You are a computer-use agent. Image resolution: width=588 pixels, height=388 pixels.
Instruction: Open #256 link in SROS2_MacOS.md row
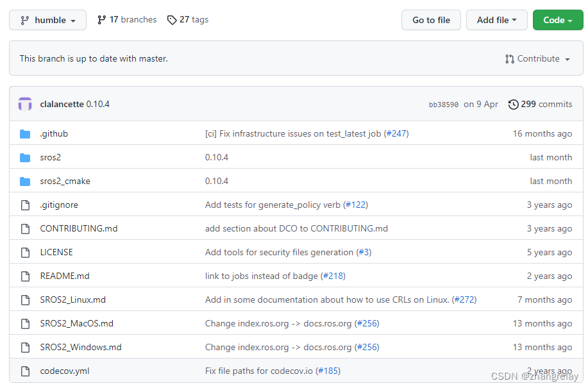367,323
